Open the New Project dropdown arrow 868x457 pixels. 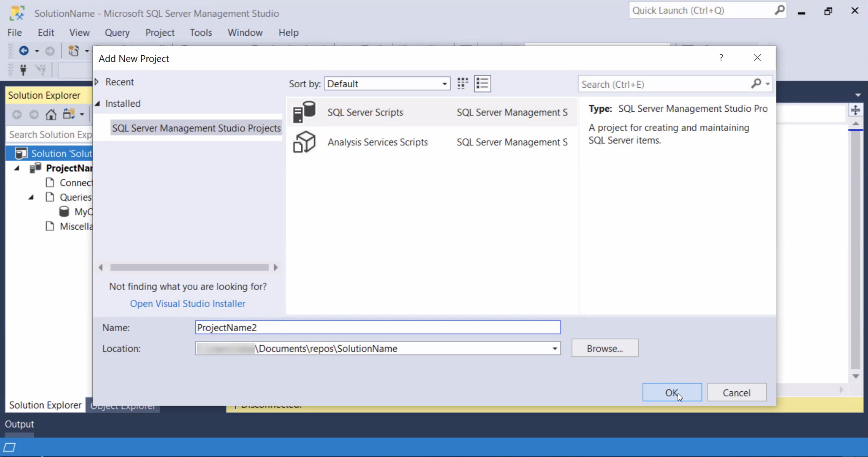click(87, 51)
